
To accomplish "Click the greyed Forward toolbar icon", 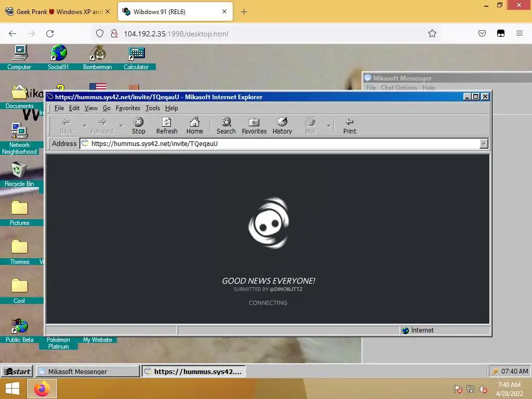I will tap(102, 126).
